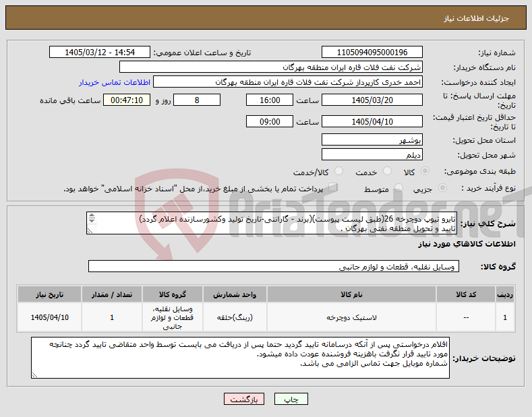Click the announcement date field 1405/03/12 - 14:54
532x417 pixels.
pyautogui.click(x=100, y=53)
